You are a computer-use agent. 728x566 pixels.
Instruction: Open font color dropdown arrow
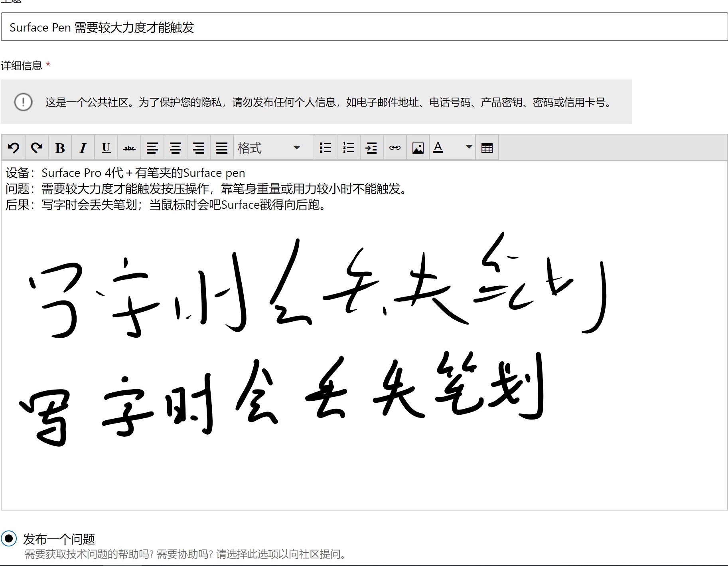point(469,147)
